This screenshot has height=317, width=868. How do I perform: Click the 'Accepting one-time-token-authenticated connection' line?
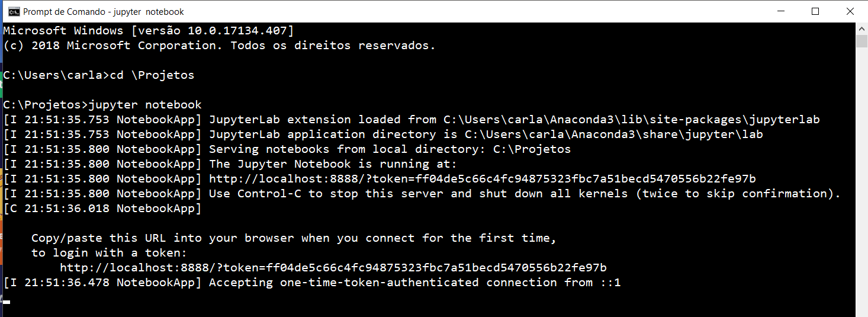(312, 283)
